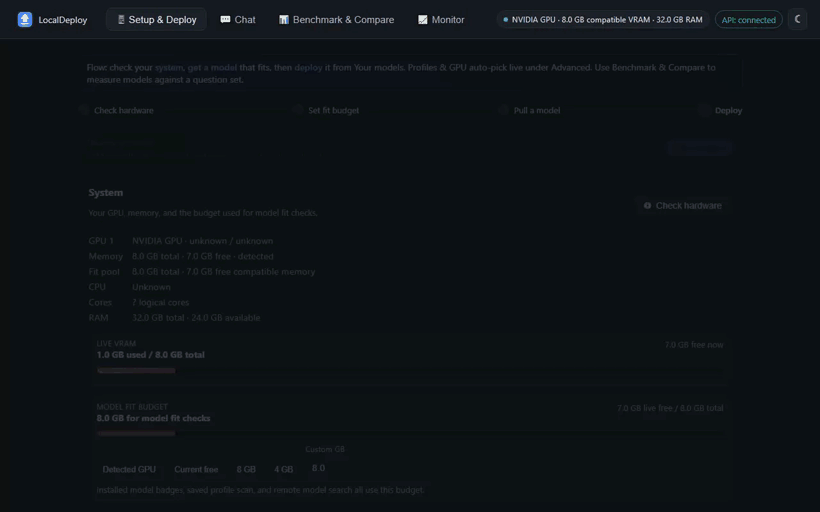Open the Setup & Deploy tab
Image resolution: width=820 pixels, height=512 pixels.
tap(156, 19)
